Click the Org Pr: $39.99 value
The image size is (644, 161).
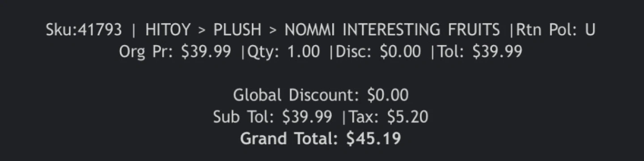tap(175, 52)
